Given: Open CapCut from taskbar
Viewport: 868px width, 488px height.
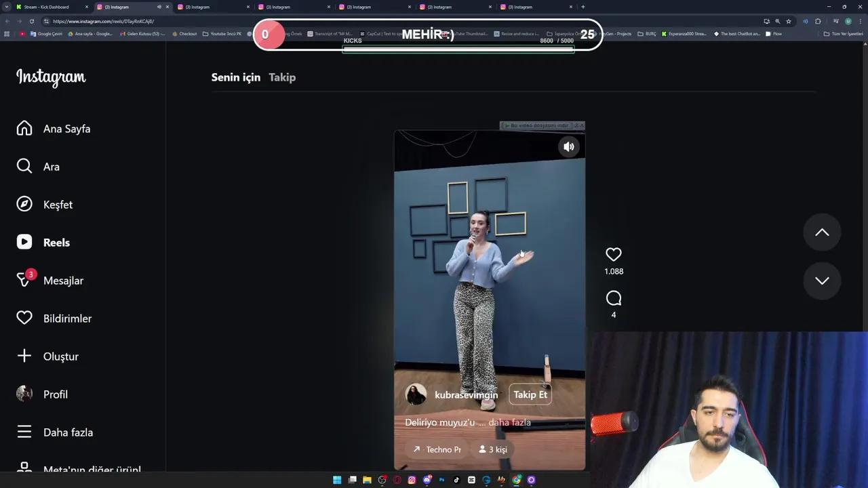Looking at the screenshot, I should 471,480.
